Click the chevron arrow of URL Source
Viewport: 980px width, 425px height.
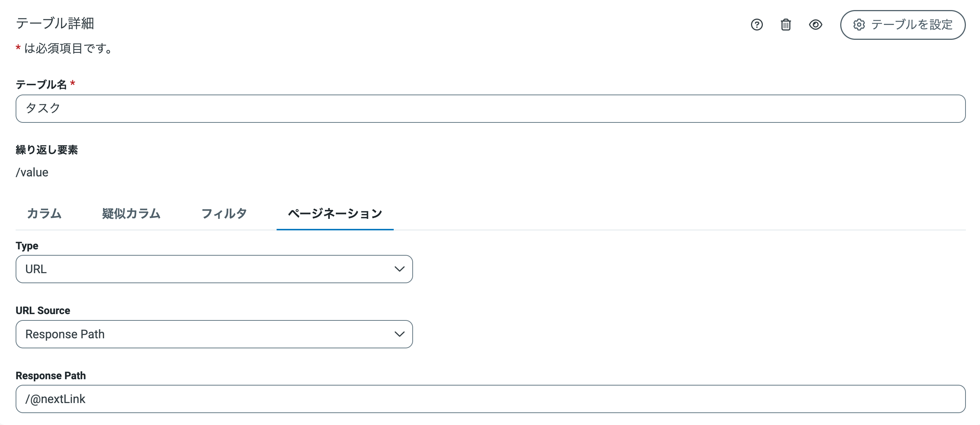[x=399, y=334]
